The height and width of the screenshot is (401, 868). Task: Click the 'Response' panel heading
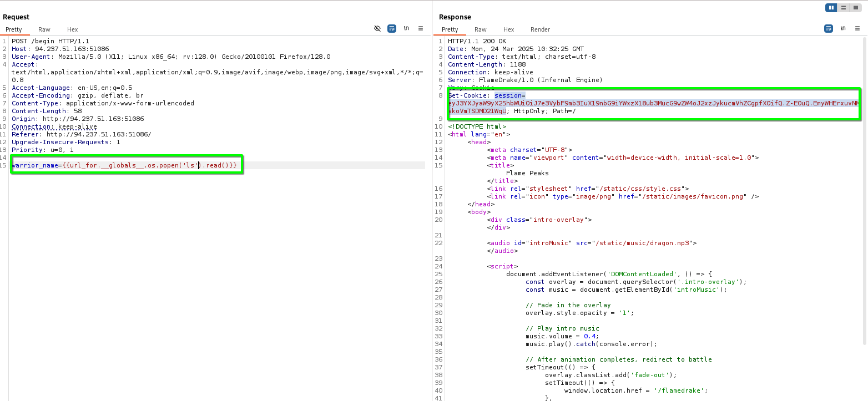click(455, 17)
